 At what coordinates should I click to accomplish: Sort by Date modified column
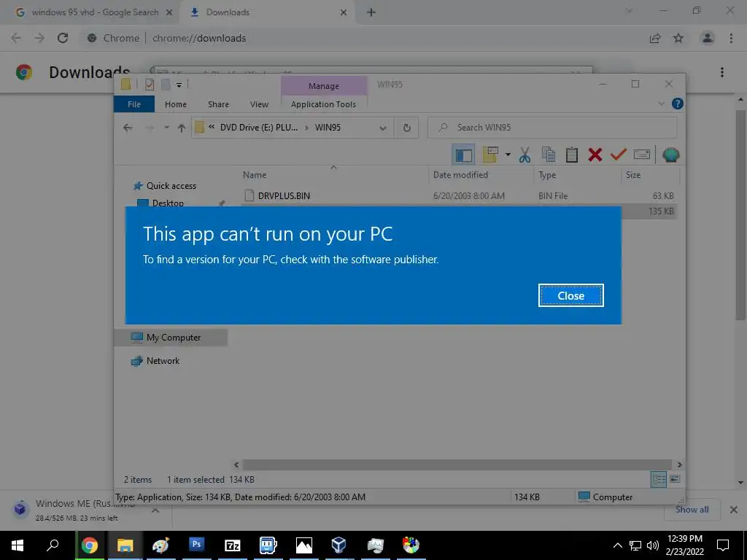pos(460,175)
